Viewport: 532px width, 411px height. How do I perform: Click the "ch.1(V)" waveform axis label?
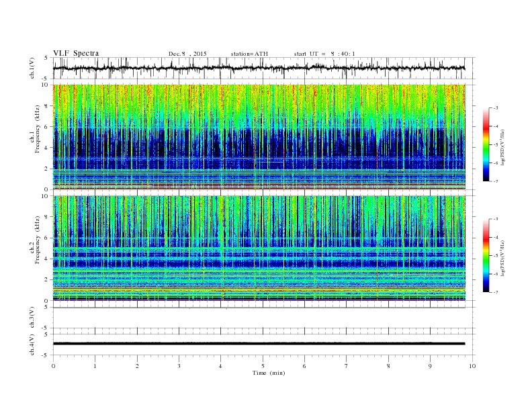point(32,69)
